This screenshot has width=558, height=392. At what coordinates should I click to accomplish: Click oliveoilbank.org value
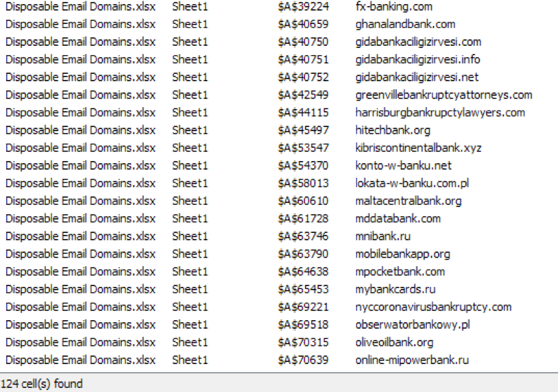[x=394, y=342]
